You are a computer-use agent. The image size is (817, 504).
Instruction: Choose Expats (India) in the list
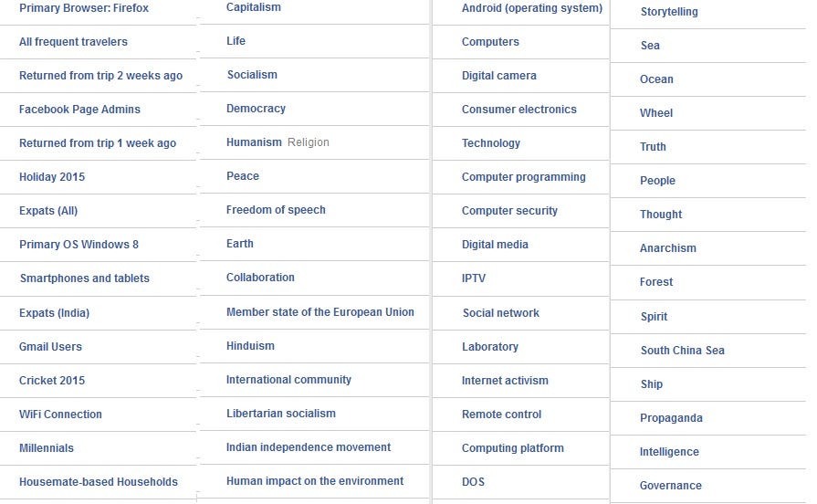pos(54,313)
